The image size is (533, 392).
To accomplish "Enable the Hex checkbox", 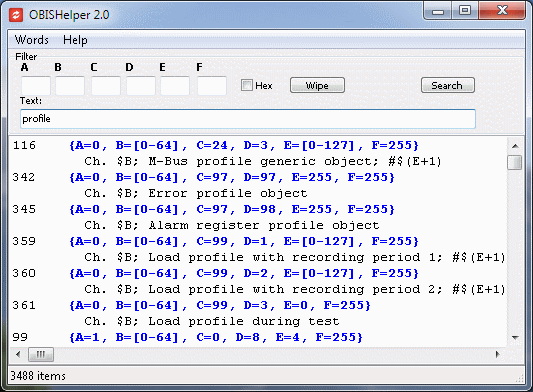I will (x=247, y=85).
